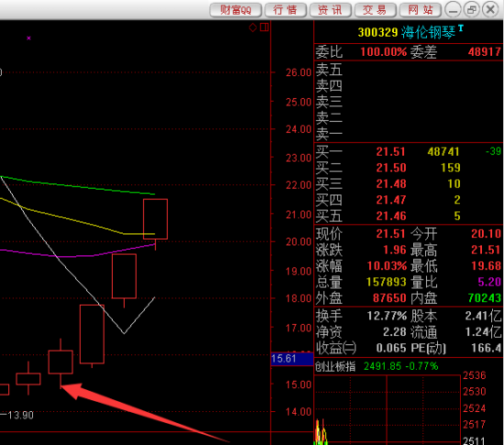This screenshot has height=445, width=504.
Task: Minimize the application window
Action: (x=453, y=10)
